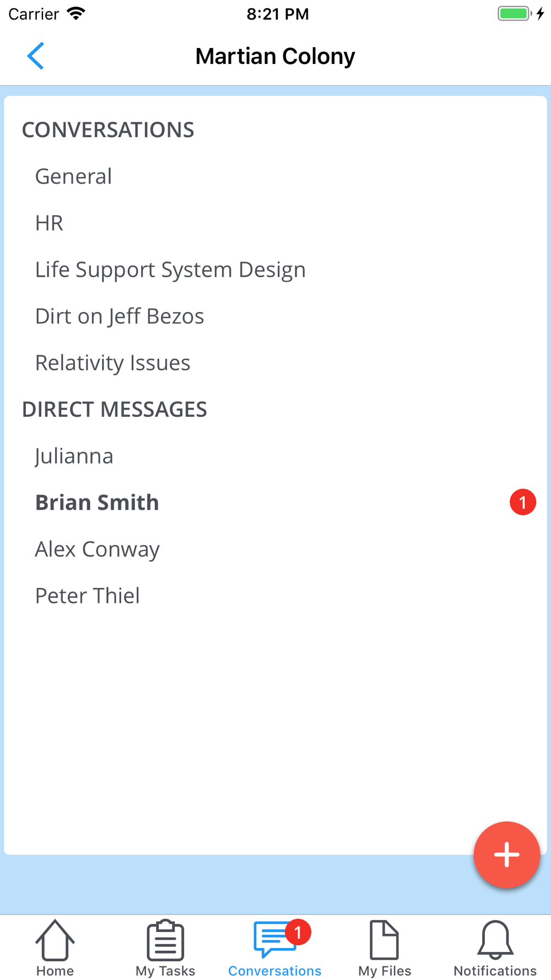Tap the red plus floating button
Screen dimensions: 551x980
(x=506, y=854)
